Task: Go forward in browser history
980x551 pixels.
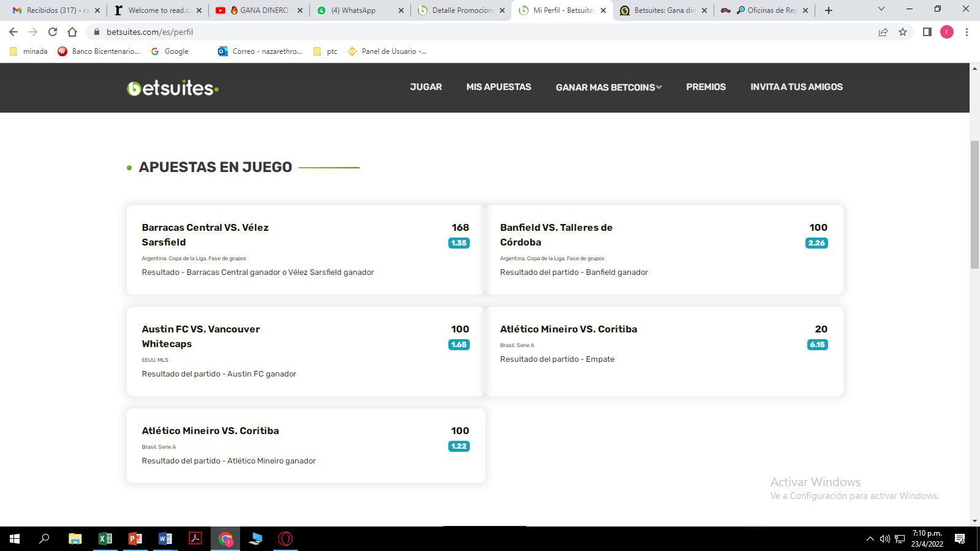Action: click(33, 32)
